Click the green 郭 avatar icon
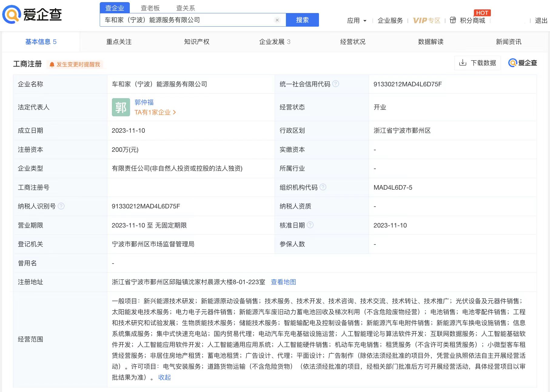The image size is (550, 392). pyautogui.click(x=121, y=107)
